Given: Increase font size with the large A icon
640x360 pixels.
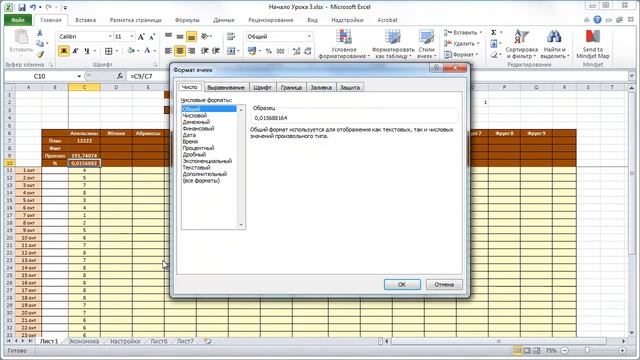Looking at the screenshot, I should [x=141, y=37].
